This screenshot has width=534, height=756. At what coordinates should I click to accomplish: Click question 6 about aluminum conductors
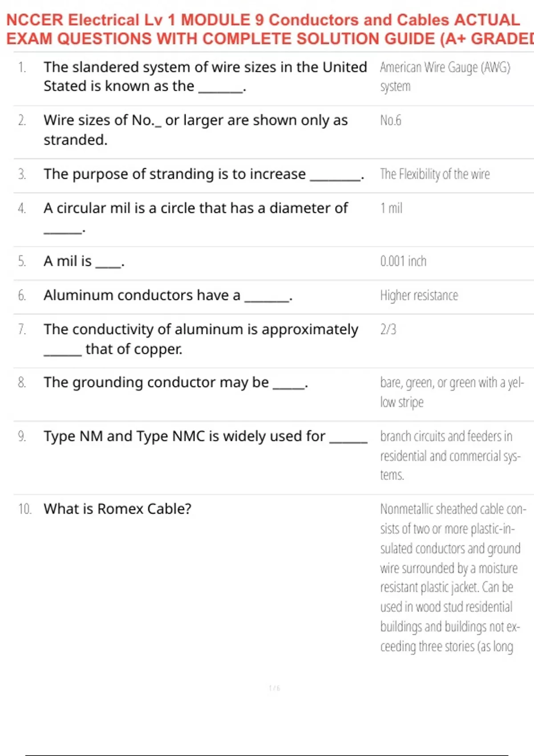pyautogui.click(x=168, y=296)
